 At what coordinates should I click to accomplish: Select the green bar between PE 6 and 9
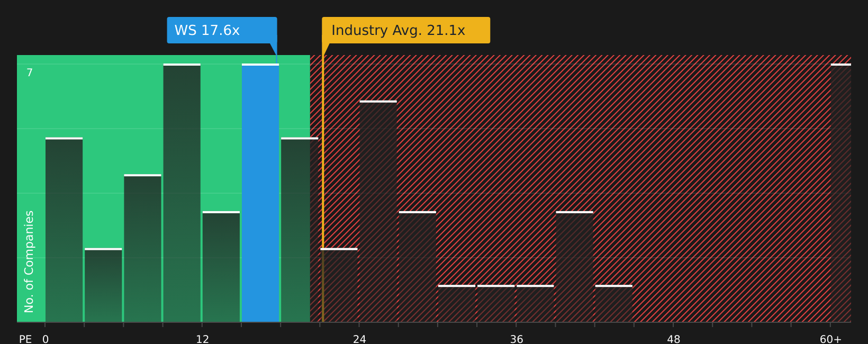[143, 248]
